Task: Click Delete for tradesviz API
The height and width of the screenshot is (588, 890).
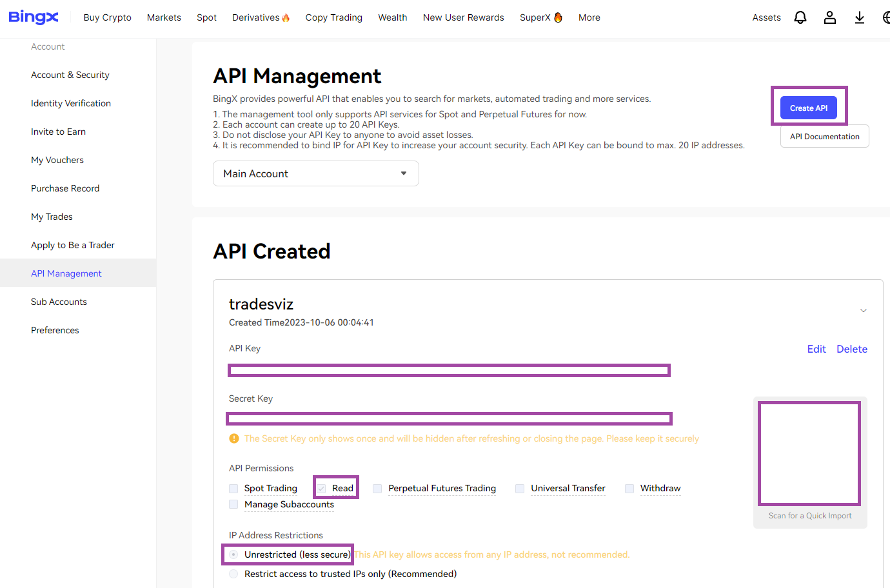Action: (x=852, y=349)
